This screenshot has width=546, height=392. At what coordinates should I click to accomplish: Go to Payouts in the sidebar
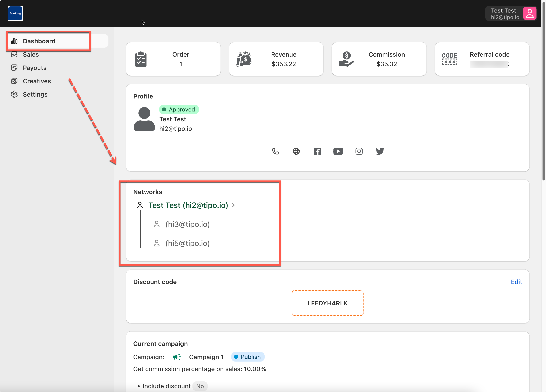pos(34,68)
